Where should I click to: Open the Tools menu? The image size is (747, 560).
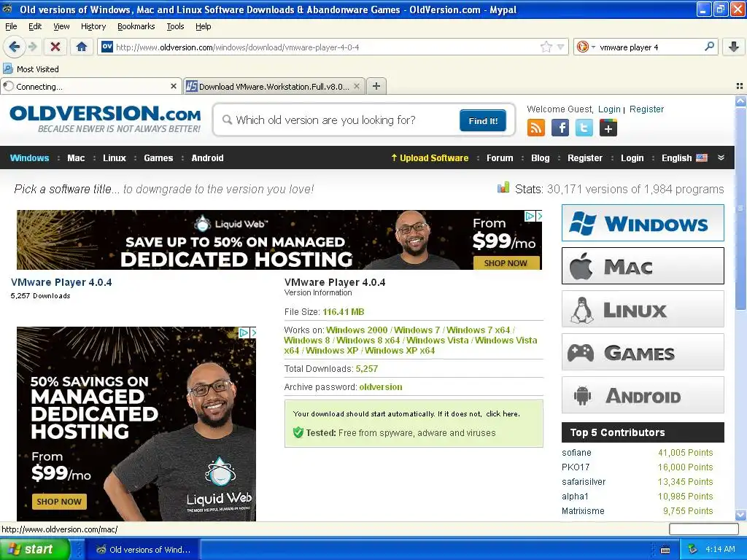click(x=175, y=26)
